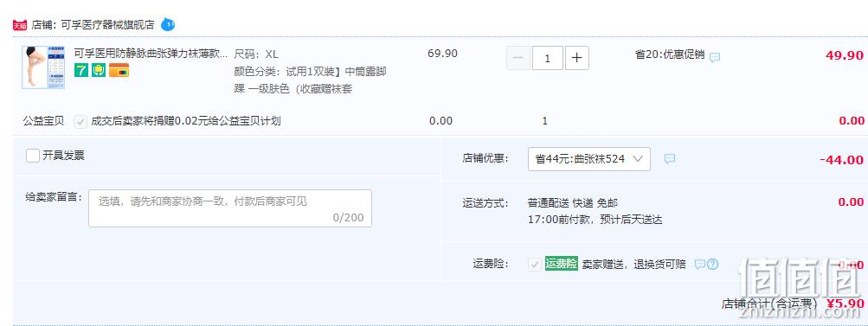The image size is (868, 326).
Task: Click the 给卖家留言 message text box
Action: pyautogui.click(x=230, y=208)
